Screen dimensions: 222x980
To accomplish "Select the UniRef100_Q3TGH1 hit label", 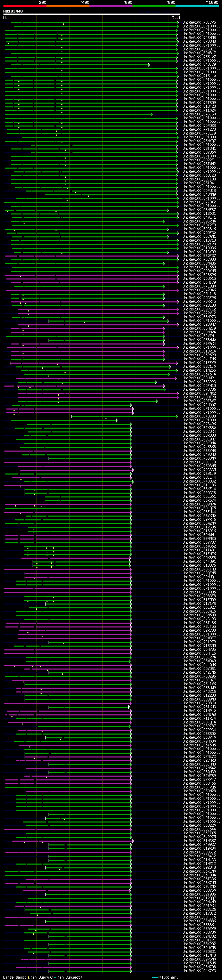I will coord(199,148).
